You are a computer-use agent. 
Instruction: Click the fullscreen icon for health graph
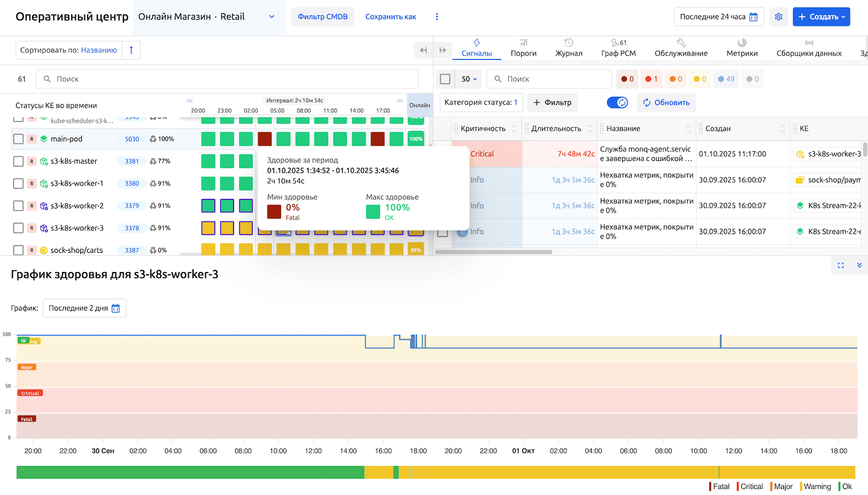point(841,265)
